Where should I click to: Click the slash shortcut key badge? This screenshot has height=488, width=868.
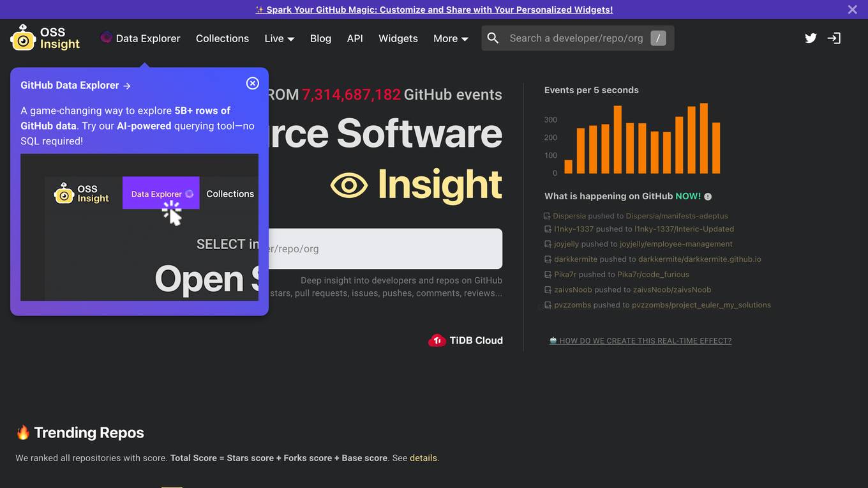point(658,38)
